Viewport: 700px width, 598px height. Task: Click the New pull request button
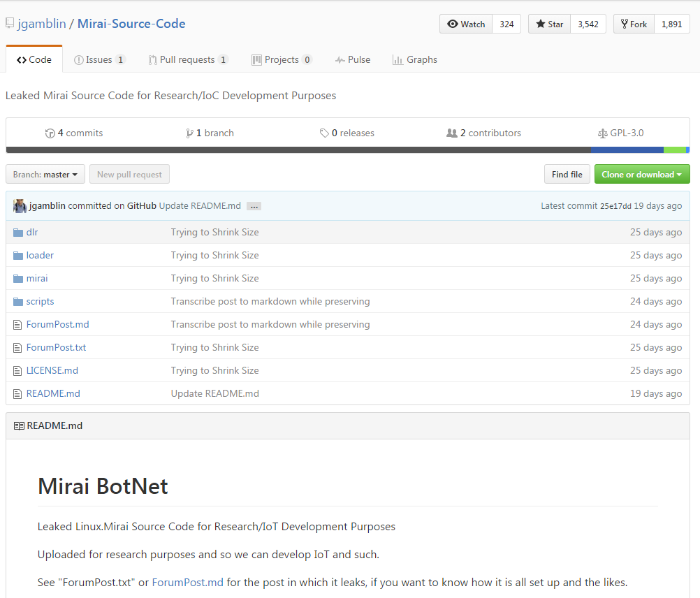pyautogui.click(x=129, y=175)
